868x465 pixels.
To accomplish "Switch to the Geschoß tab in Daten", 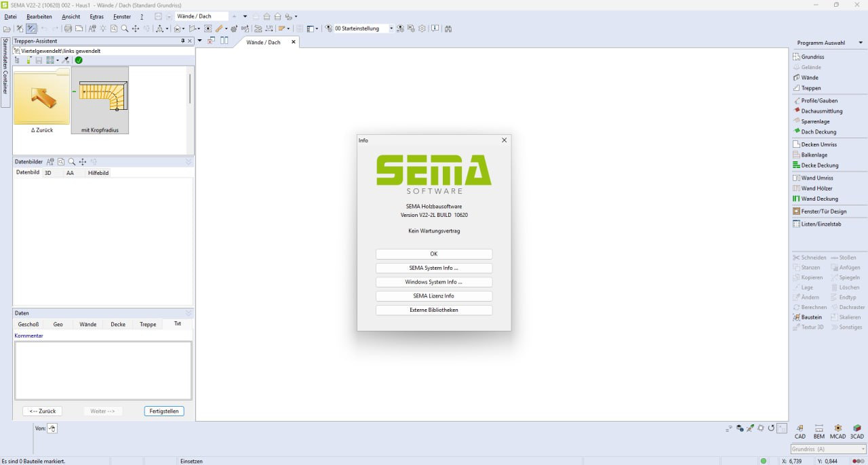I will pos(28,324).
